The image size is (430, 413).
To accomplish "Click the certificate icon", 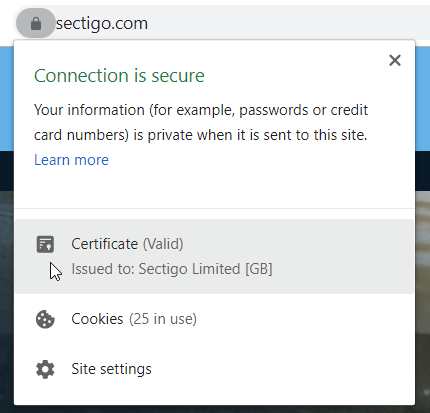I will (x=45, y=244).
